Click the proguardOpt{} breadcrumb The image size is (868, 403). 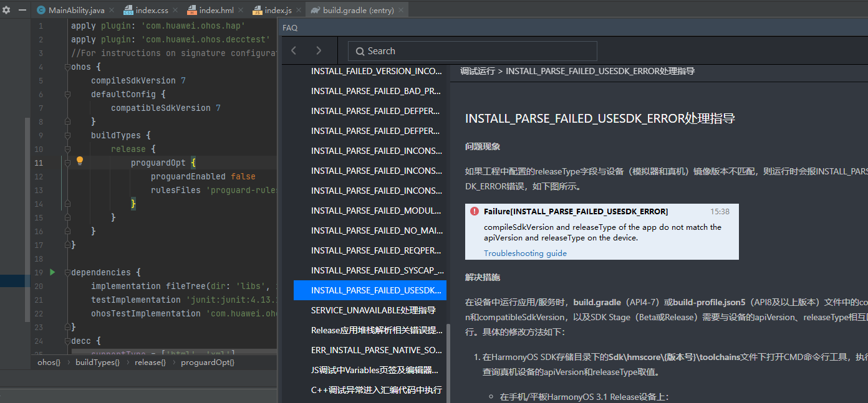[208, 363]
